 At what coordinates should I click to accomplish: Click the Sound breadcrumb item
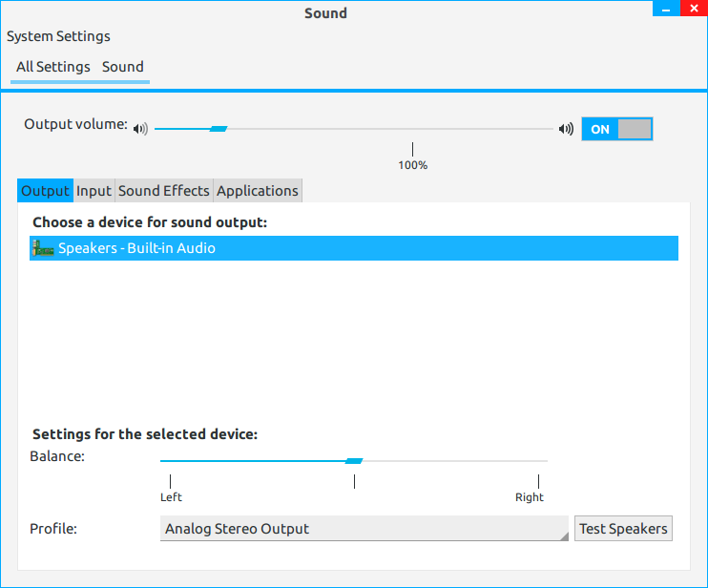click(x=123, y=67)
